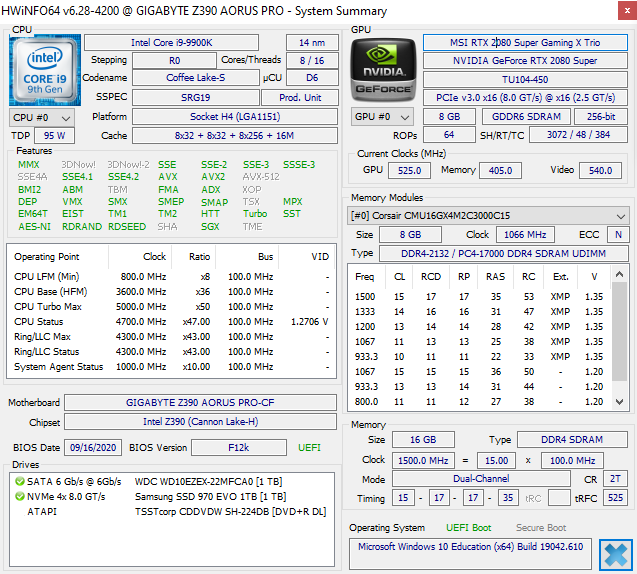Click the Intel Core i9-9900K name field
The image size is (637, 574).
click(171, 43)
